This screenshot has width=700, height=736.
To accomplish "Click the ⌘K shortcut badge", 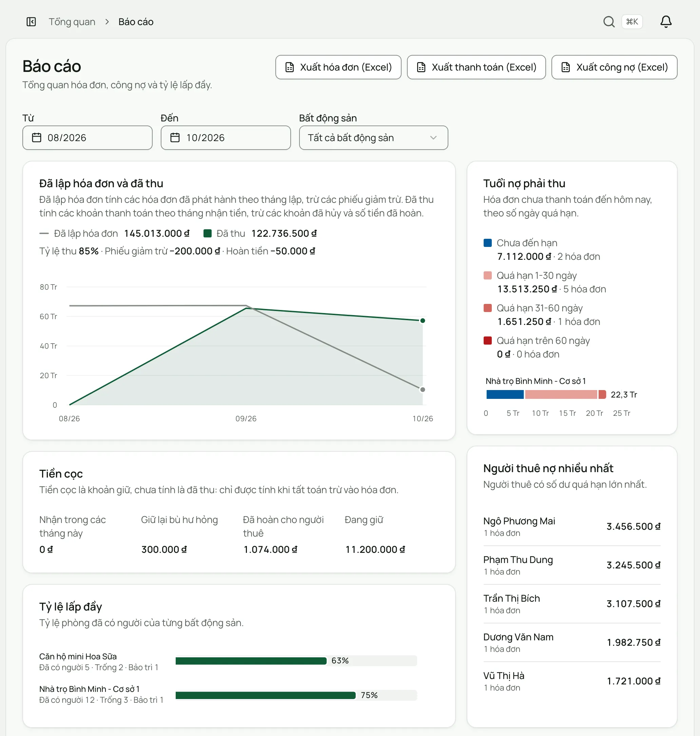I will (632, 22).
